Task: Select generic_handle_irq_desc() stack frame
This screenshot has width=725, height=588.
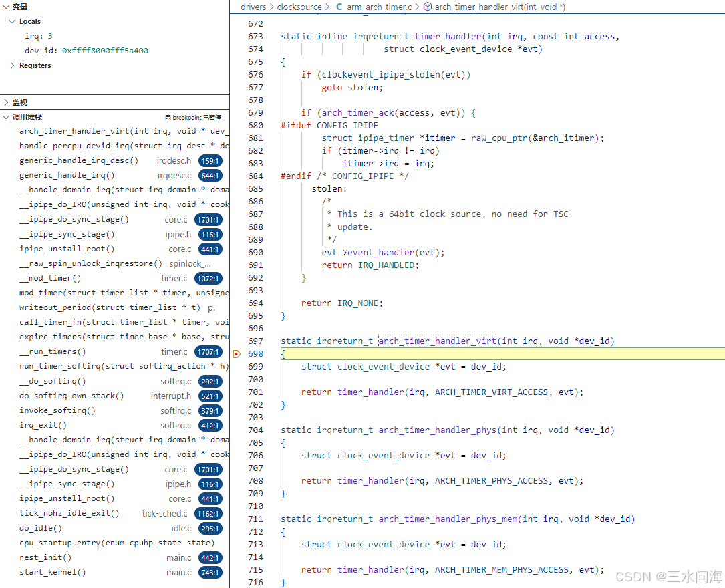Action: pyautogui.click(x=115, y=161)
